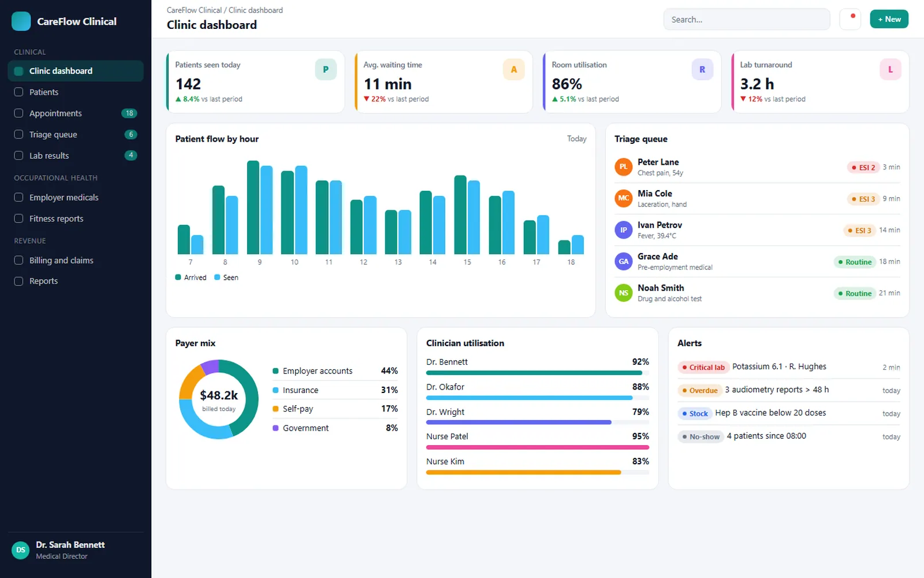The image size is (924, 578).
Task: Click Ivan Petrov's IP avatar
Action: coord(624,230)
